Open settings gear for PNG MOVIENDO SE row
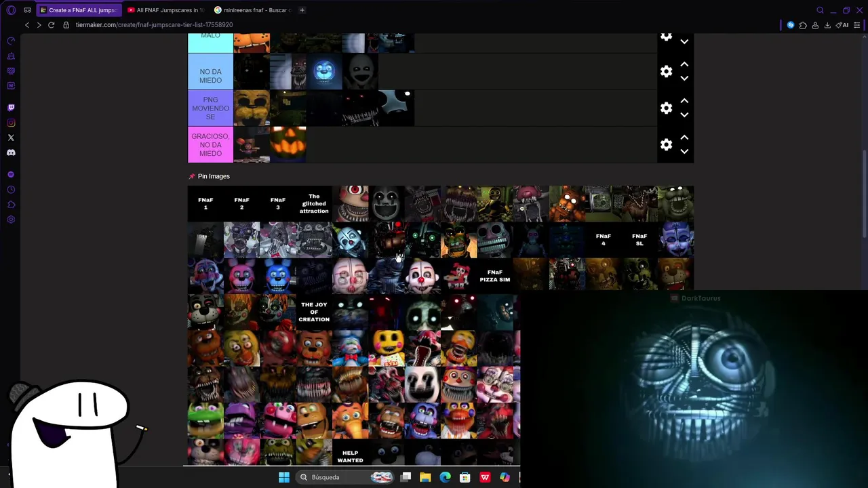 666,108
